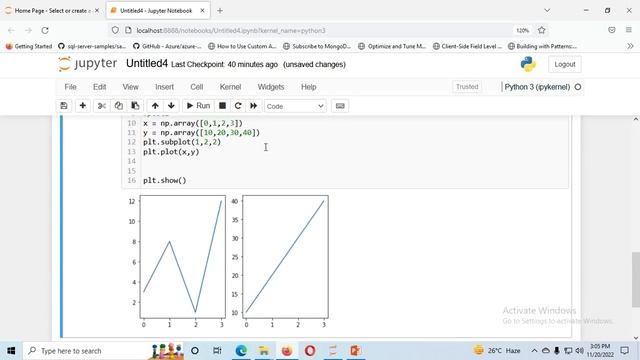640x360 pixels.
Task: Show more bookmarks chevron
Action: point(630,46)
